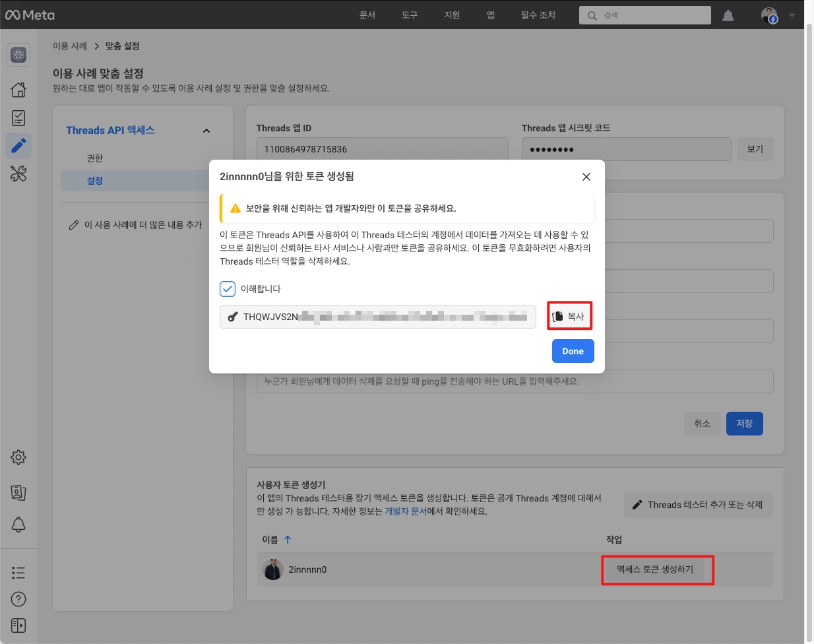Click the data deletion URL input field
Screen dimensions: 814x644
[x=515, y=381]
